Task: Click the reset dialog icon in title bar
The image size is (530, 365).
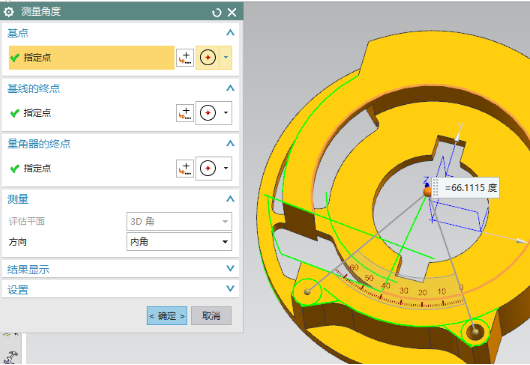Action: click(x=216, y=13)
